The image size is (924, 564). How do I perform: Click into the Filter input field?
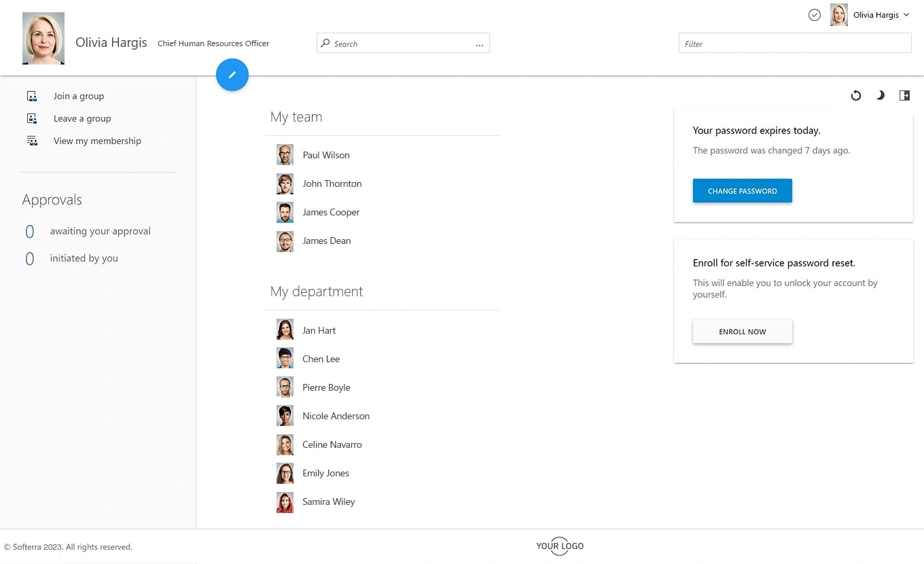[795, 43]
